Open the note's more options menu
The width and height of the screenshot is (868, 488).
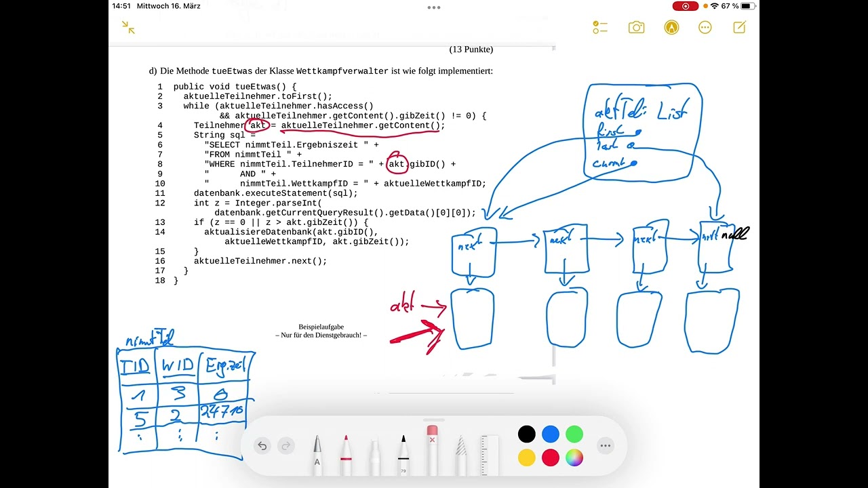coord(705,27)
